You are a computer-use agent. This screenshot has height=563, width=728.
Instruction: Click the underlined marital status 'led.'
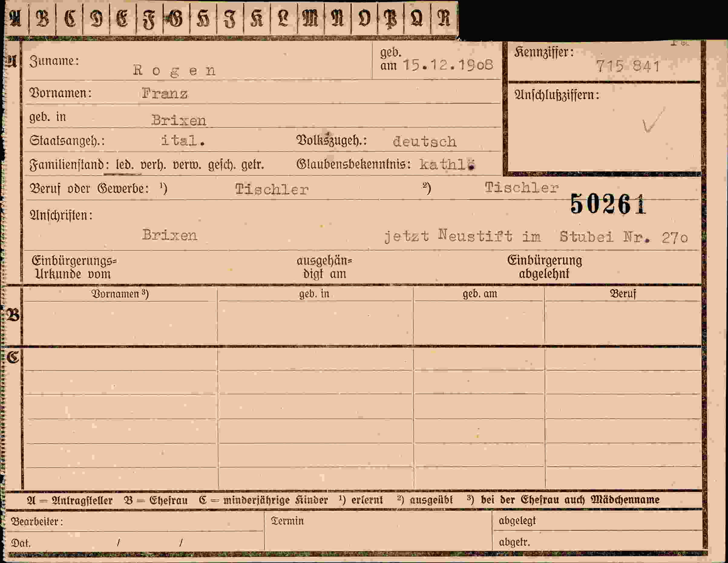pos(124,165)
